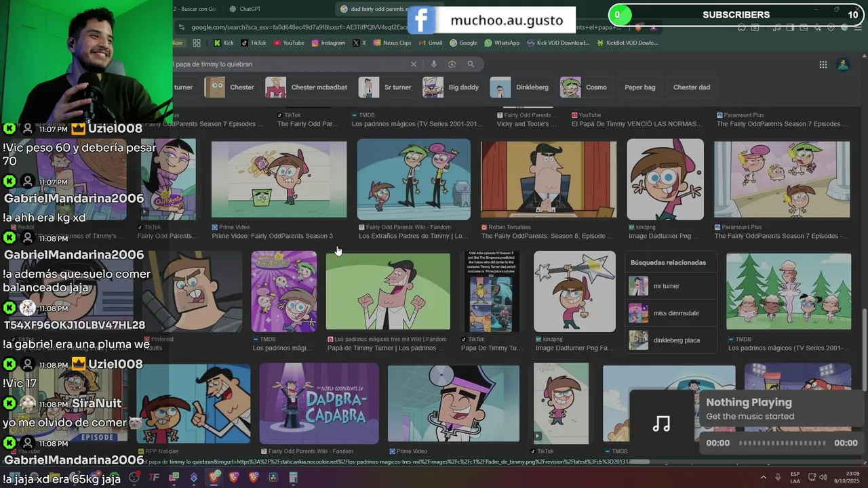Viewport: 868px width, 488px height.
Task: Open Instagram bookmark
Action: point(328,43)
